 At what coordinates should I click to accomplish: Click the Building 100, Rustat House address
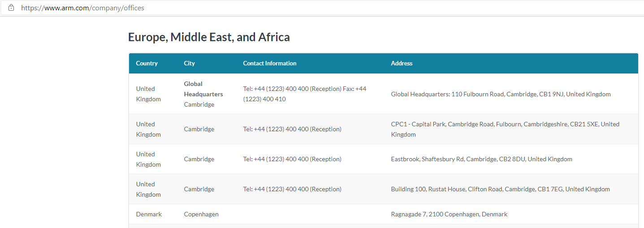point(500,189)
